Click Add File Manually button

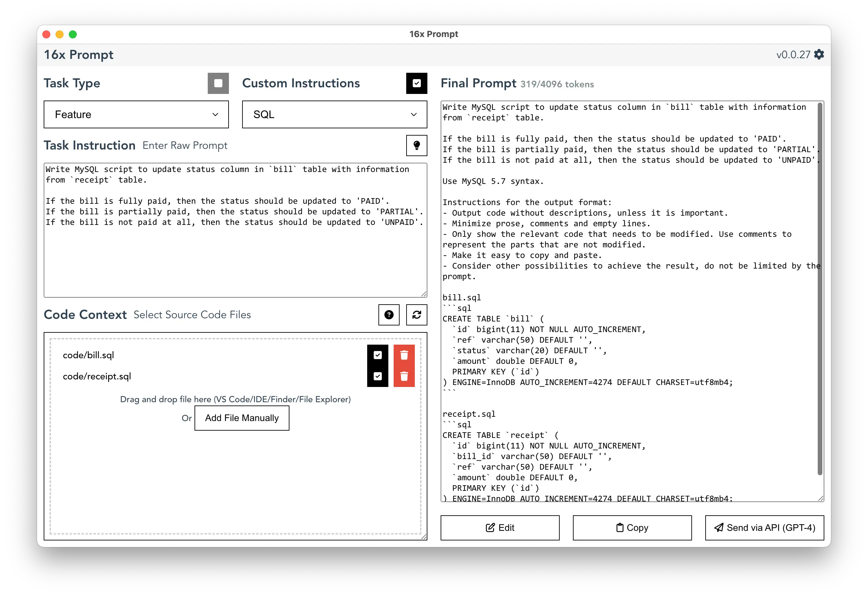coord(242,418)
